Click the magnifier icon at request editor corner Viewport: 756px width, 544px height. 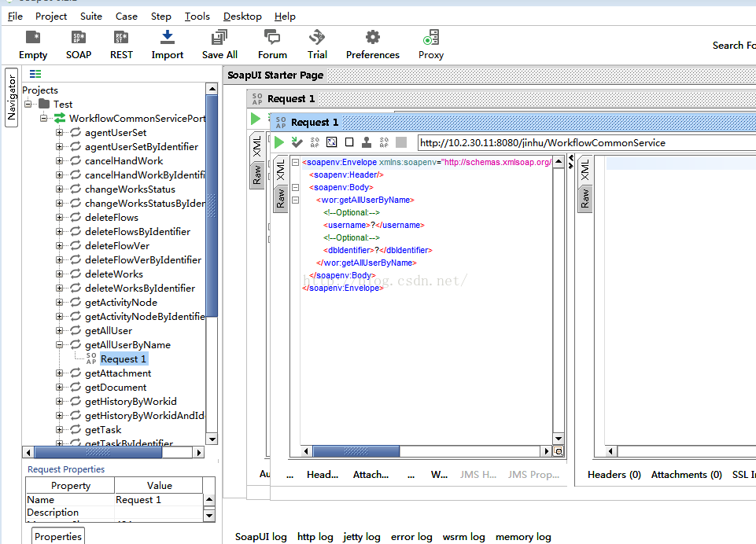pos(559,451)
